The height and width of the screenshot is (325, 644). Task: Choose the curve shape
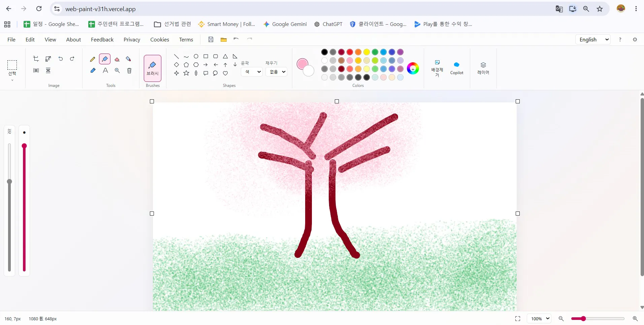[186, 57]
